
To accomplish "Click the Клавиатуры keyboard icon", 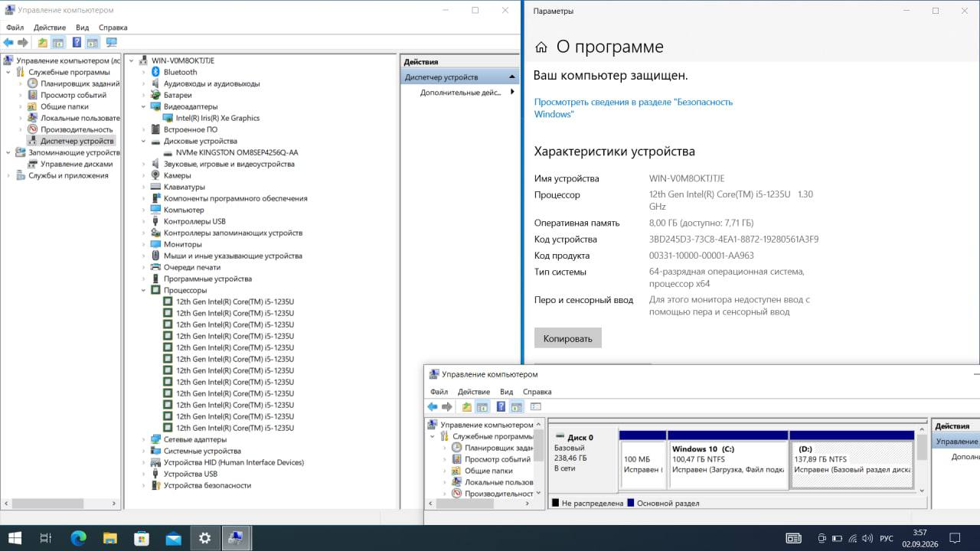I will 155,187.
